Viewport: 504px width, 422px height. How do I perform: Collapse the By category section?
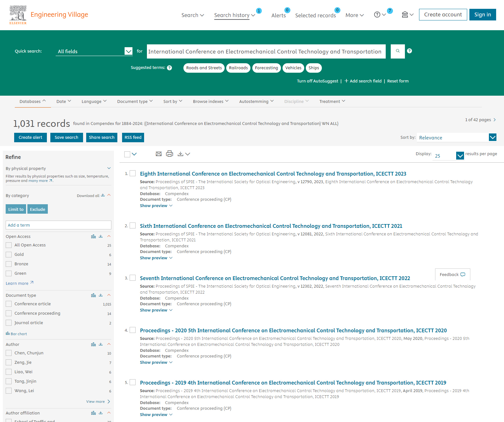[109, 195]
